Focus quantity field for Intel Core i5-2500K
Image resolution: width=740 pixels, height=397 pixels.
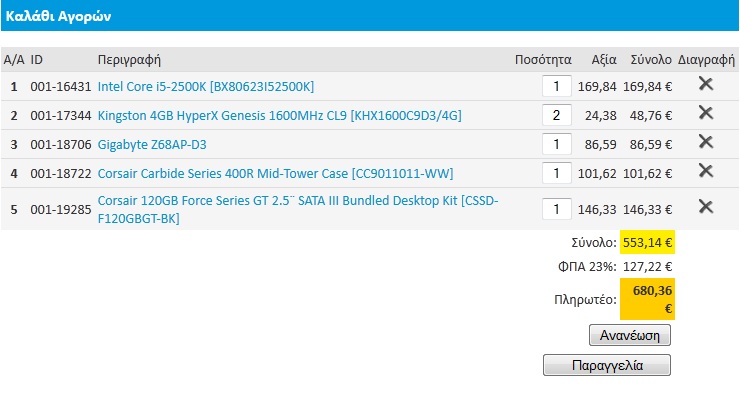coord(556,86)
